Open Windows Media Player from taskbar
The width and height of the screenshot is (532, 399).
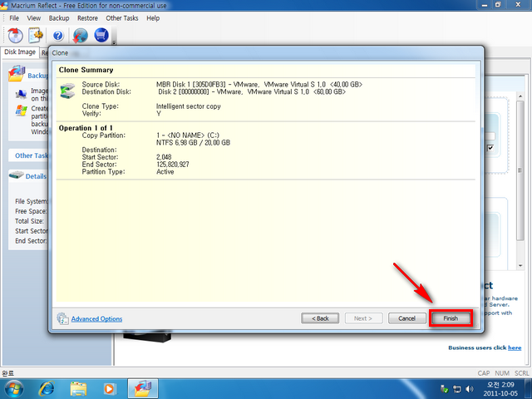tap(110, 389)
